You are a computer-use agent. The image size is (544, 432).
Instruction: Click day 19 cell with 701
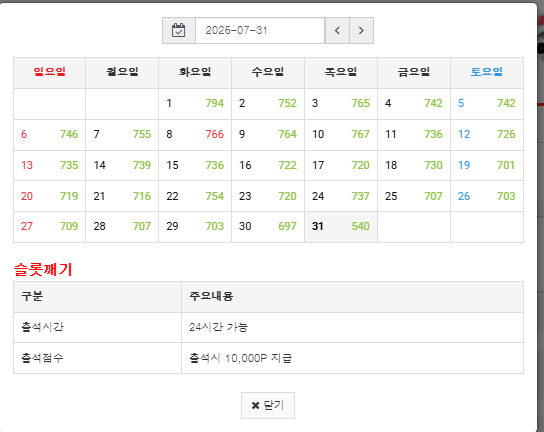coord(487,166)
